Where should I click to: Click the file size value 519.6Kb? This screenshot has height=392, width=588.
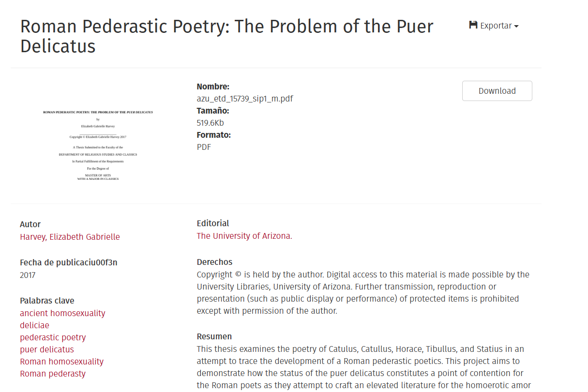[210, 123]
